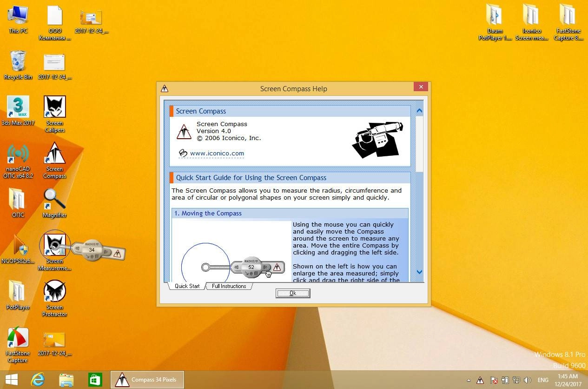Screen dimensions: 588x389
Task: Click the 'Version 4.0' text
Action: [x=214, y=131]
